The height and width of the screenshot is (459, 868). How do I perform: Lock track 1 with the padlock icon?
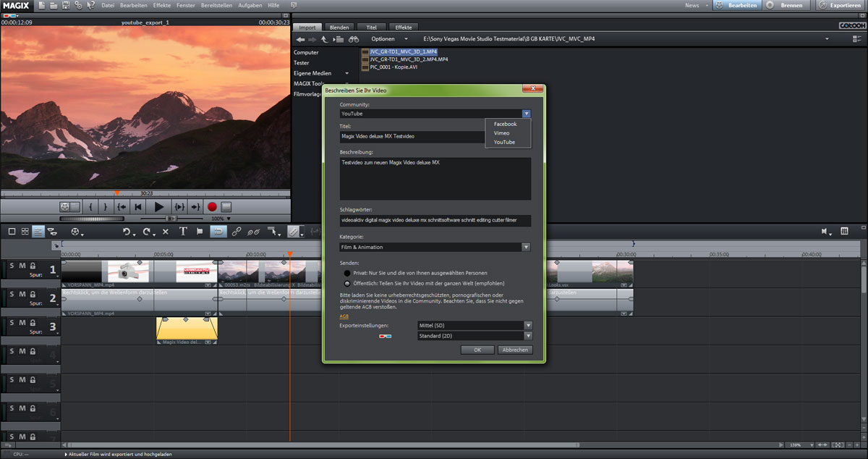click(x=33, y=266)
